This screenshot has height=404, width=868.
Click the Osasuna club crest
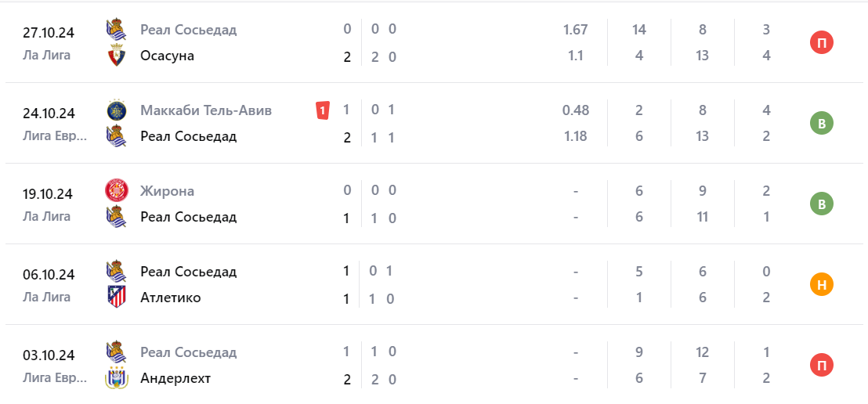coord(116,56)
